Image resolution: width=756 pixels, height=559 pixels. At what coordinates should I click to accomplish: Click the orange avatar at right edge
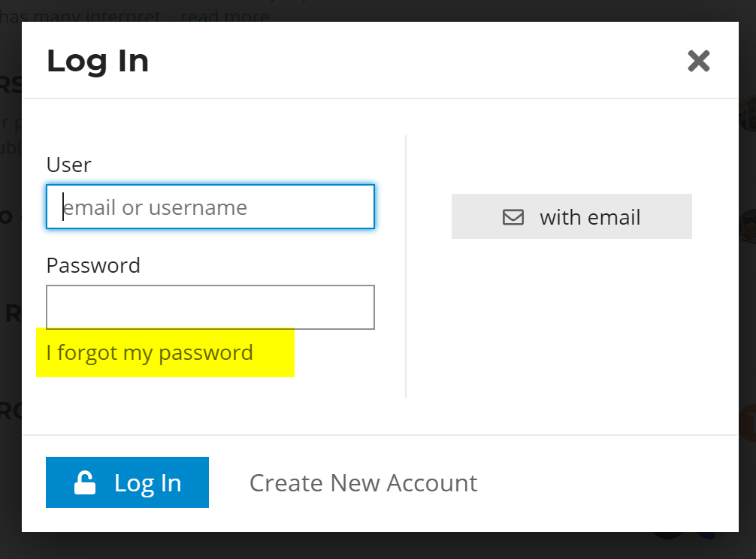[747, 422]
